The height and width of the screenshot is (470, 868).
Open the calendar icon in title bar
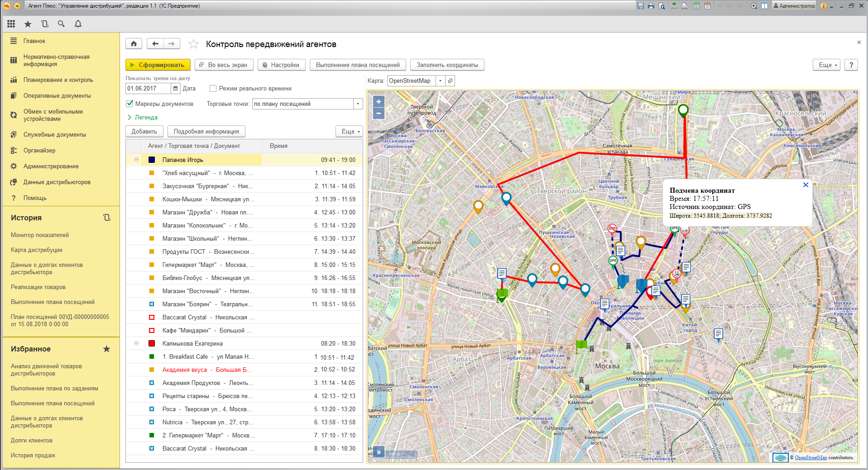(x=707, y=6)
